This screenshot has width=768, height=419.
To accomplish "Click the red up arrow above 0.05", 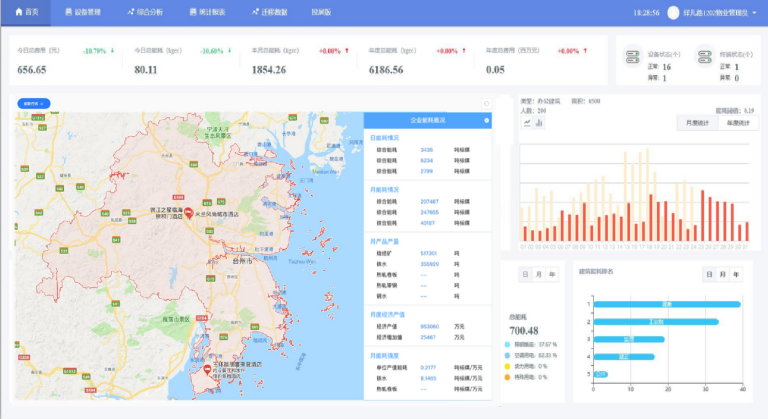I will [585, 50].
